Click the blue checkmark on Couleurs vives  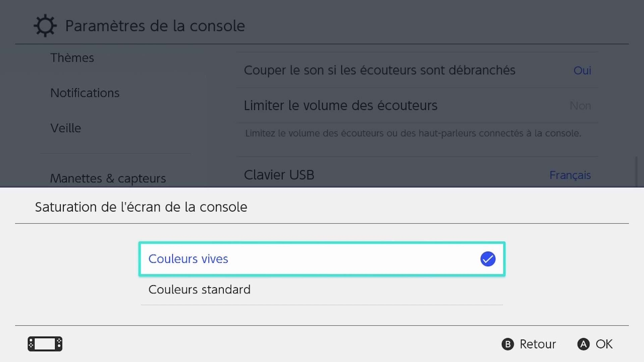pos(488,259)
